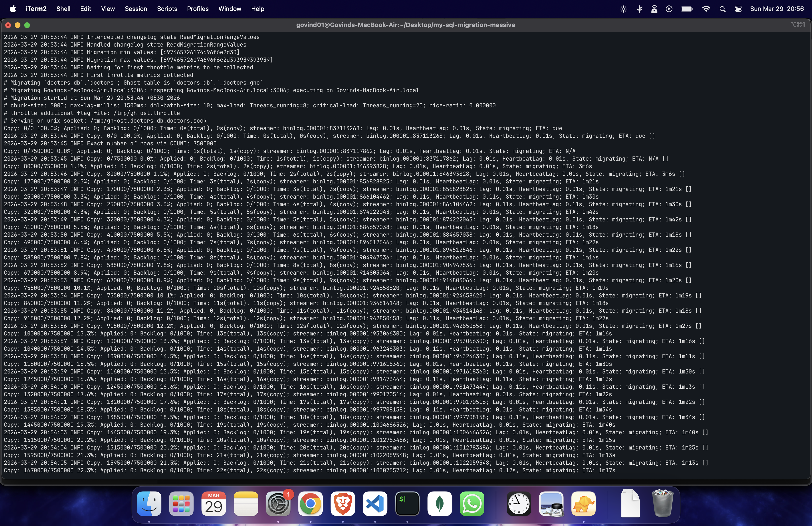Launch Launchpad from the dock
This screenshot has height=526, width=812.
click(x=181, y=503)
